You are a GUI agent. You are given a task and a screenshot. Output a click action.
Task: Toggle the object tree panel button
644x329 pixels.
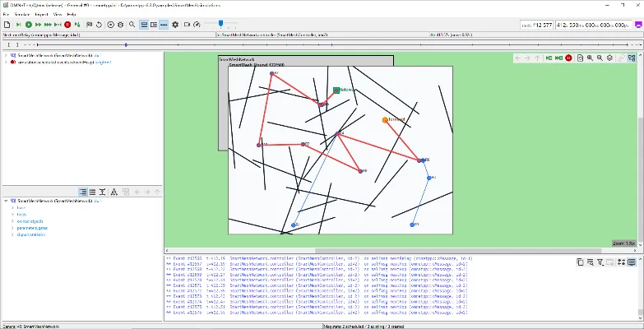(x=154, y=25)
